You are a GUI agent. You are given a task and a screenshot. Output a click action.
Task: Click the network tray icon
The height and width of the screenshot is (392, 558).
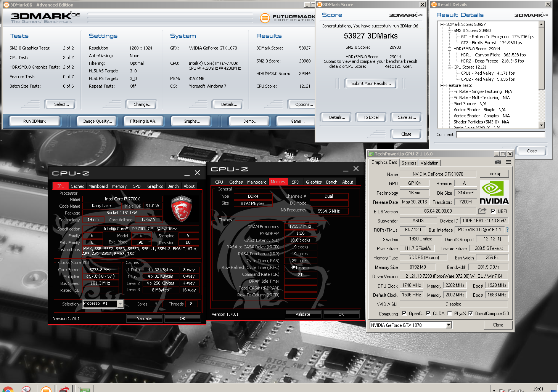(x=511, y=390)
